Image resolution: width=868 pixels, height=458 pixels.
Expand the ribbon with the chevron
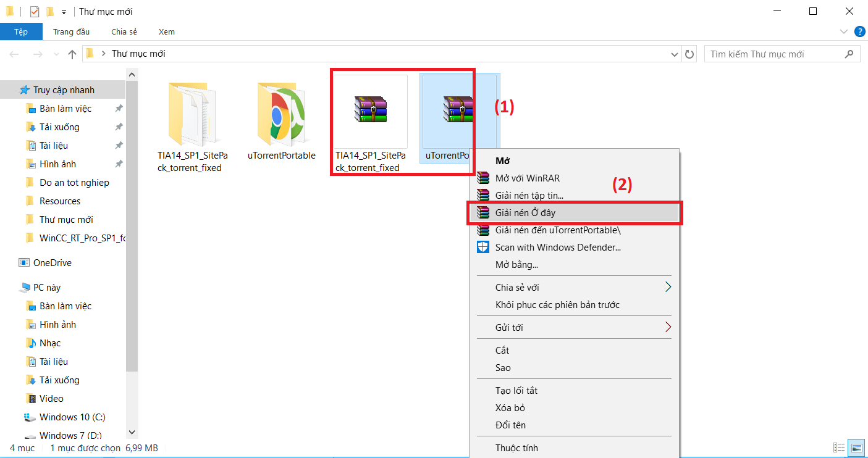pos(845,31)
